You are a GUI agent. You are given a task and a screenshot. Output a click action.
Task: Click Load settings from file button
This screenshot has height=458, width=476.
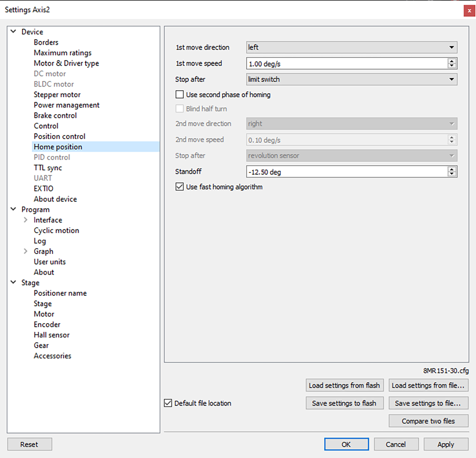point(428,385)
